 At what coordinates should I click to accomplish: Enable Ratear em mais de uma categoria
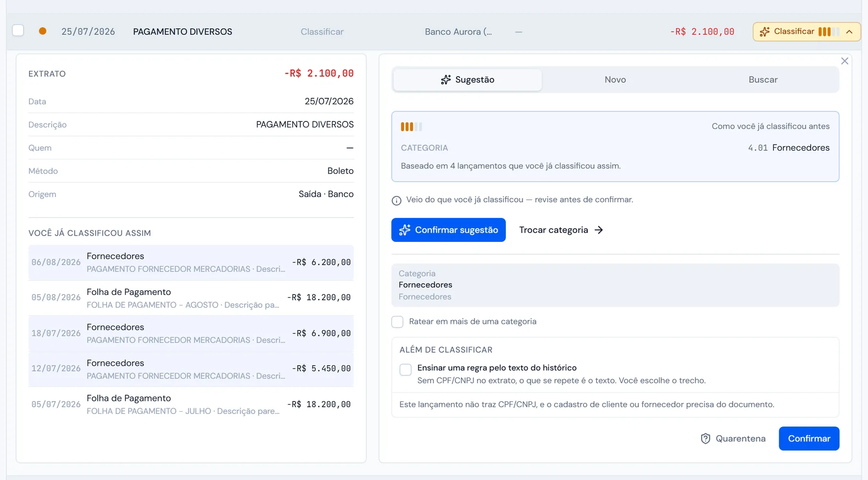point(397,321)
